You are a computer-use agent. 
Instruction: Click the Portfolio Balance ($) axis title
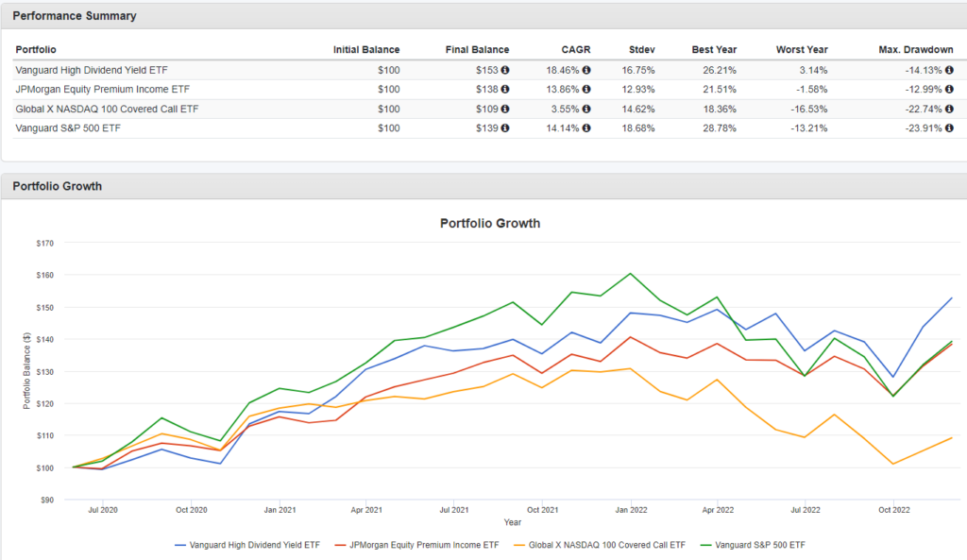click(26, 371)
